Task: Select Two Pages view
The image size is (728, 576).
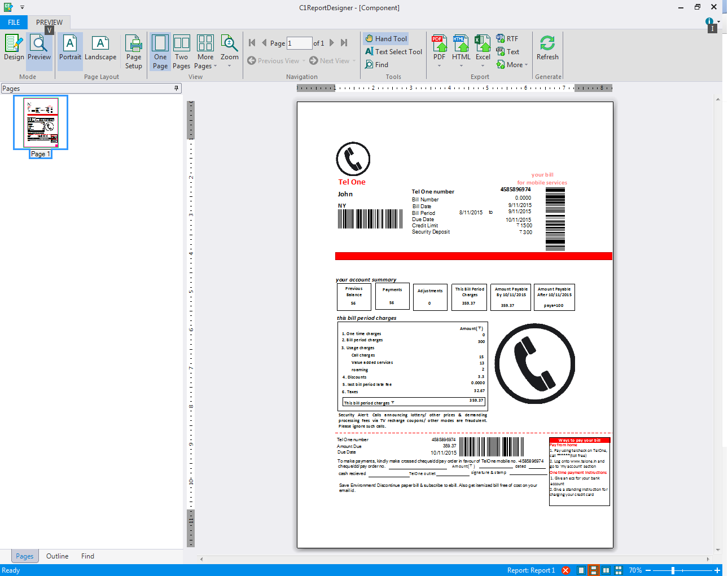Action: click(181, 52)
